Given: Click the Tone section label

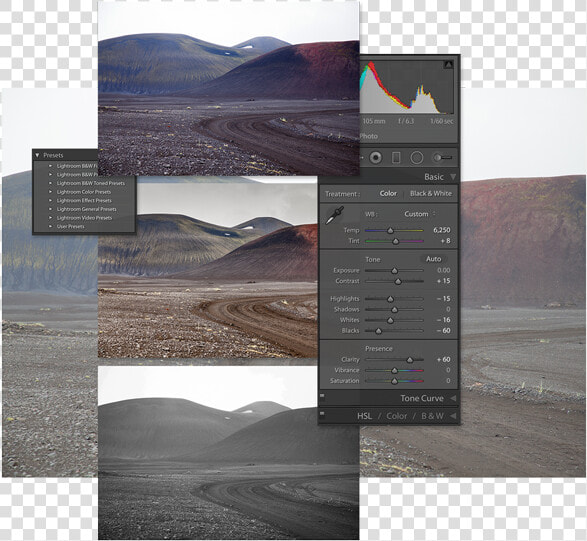Looking at the screenshot, I should 372,259.
